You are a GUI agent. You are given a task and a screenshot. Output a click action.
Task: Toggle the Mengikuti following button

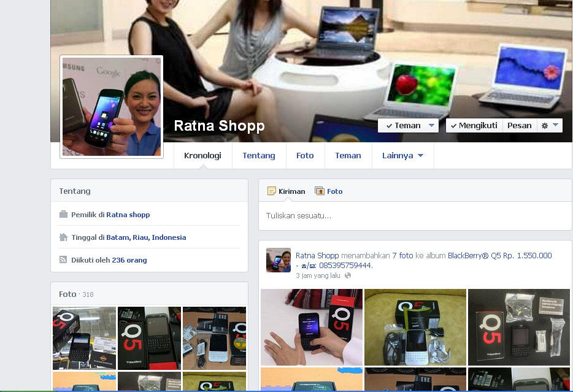click(474, 126)
